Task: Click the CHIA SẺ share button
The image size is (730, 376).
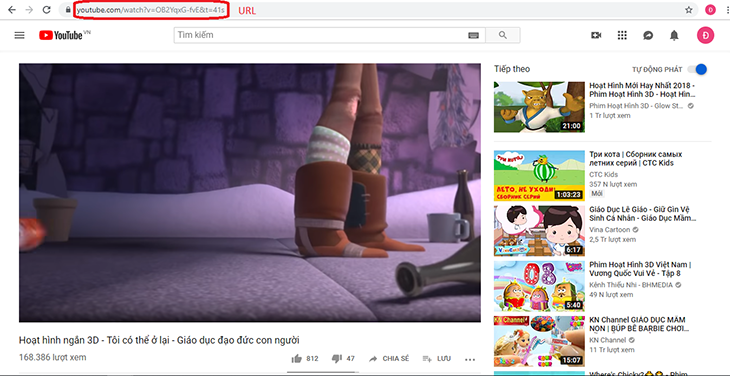Action: pos(389,359)
